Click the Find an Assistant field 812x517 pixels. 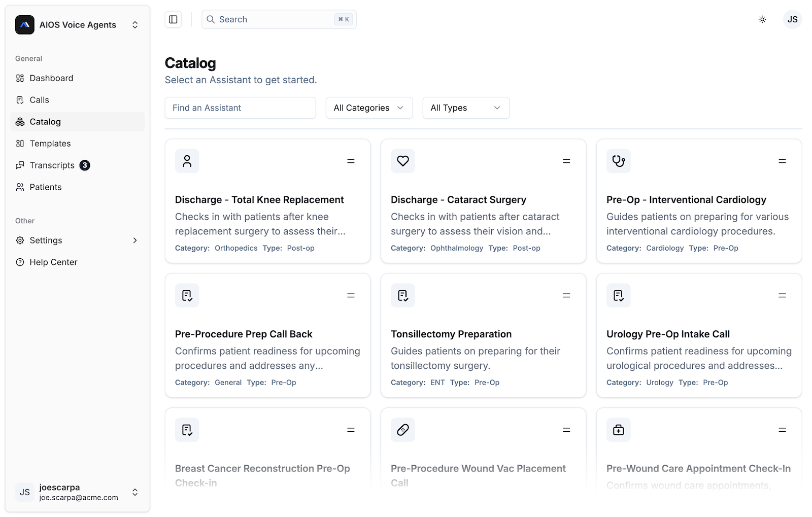[x=240, y=108]
